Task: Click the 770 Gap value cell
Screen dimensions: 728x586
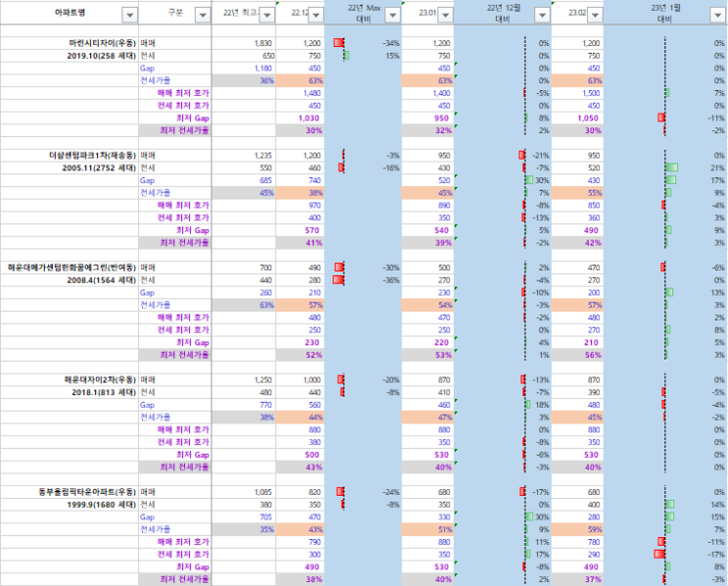Action: 244,405
